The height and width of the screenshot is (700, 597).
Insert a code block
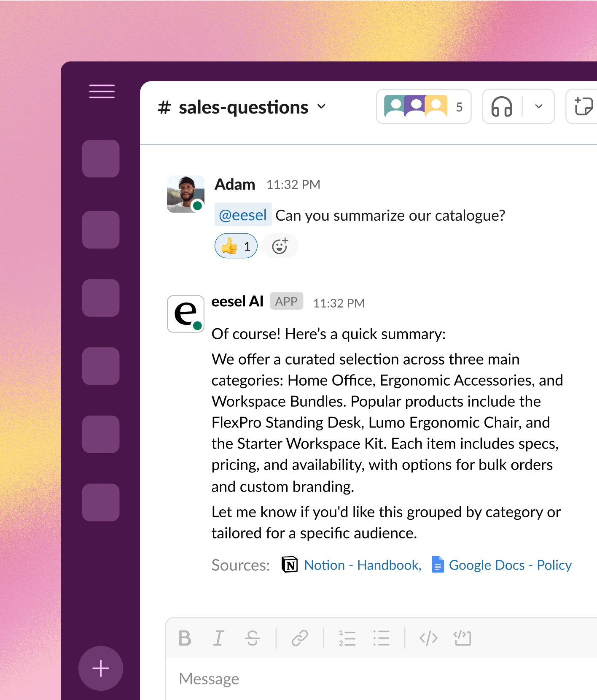(x=462, y=638)
